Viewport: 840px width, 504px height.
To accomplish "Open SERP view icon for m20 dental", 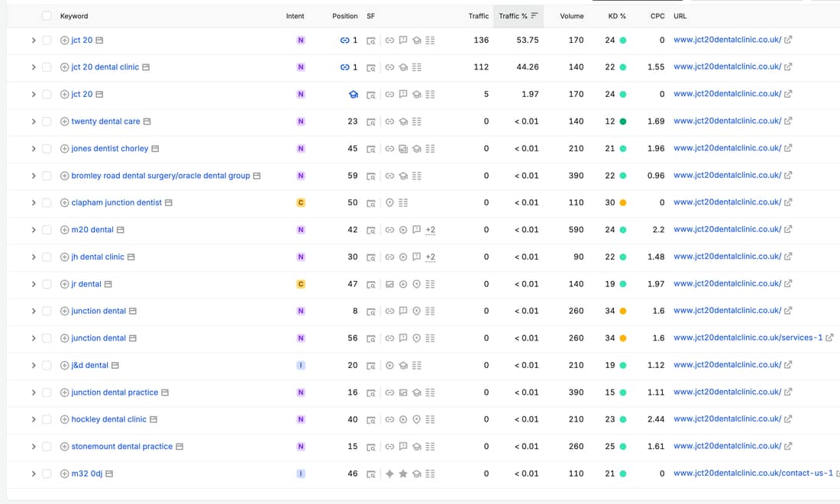I will point(370,231).
